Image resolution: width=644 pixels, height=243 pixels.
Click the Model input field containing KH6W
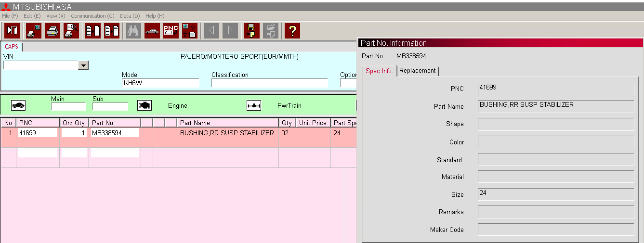coord(160,83)
